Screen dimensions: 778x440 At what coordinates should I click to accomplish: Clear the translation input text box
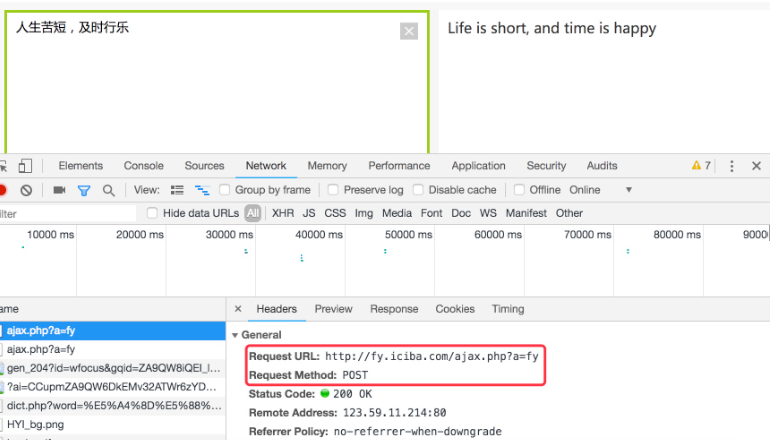[408, 31]
